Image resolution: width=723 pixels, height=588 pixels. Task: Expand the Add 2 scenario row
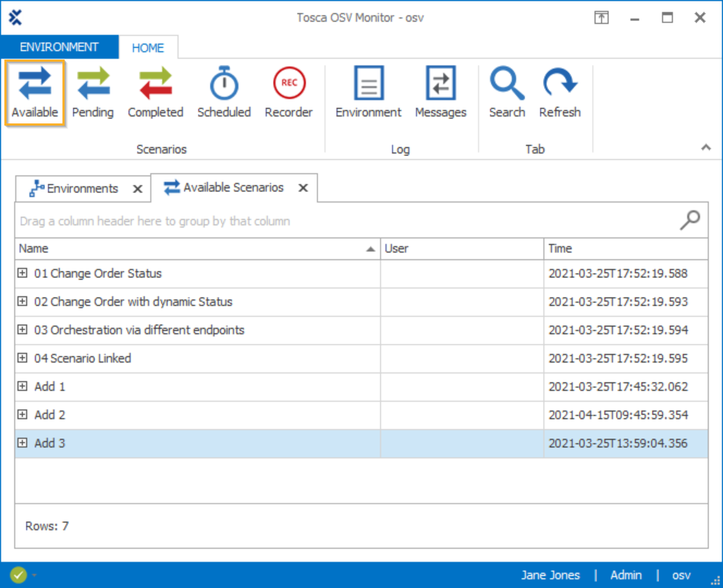(23, 415)
